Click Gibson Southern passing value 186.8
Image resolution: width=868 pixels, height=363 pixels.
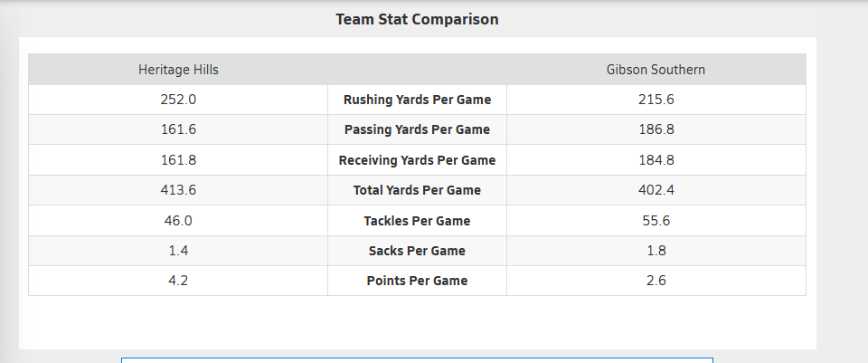656,129
